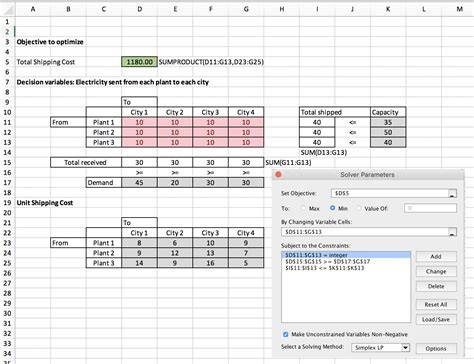Select column H header

click(282, 9)
